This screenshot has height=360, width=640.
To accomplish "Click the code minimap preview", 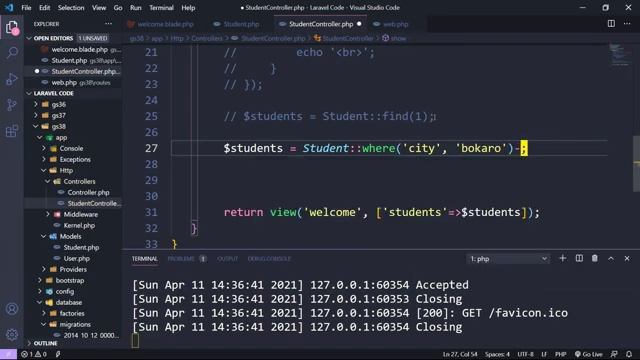I will [x=620, y=55].
